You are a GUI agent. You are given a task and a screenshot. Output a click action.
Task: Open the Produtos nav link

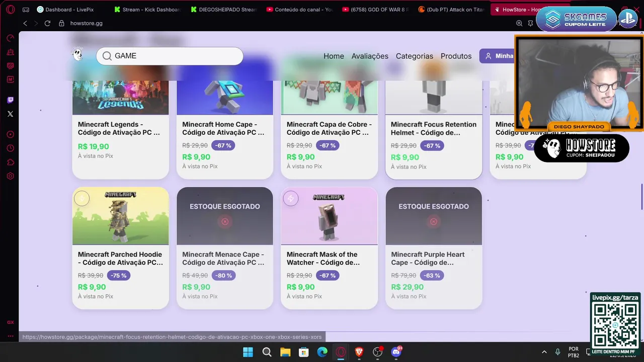pyautogui.click(x=456, y=56)
